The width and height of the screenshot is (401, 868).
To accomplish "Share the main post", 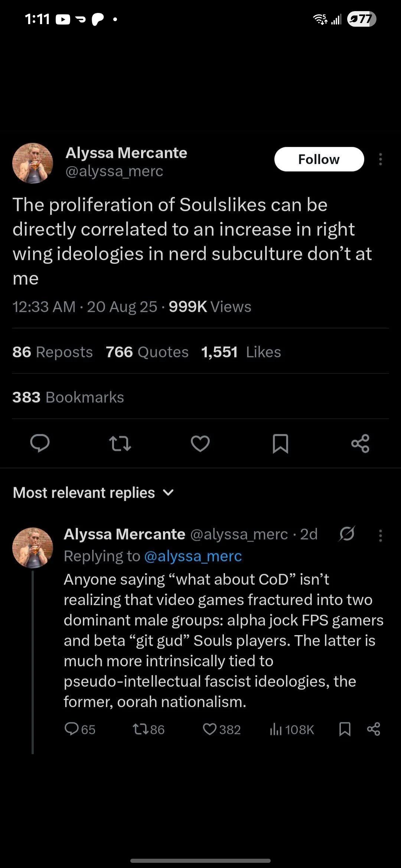I will [x=360, y=443].
